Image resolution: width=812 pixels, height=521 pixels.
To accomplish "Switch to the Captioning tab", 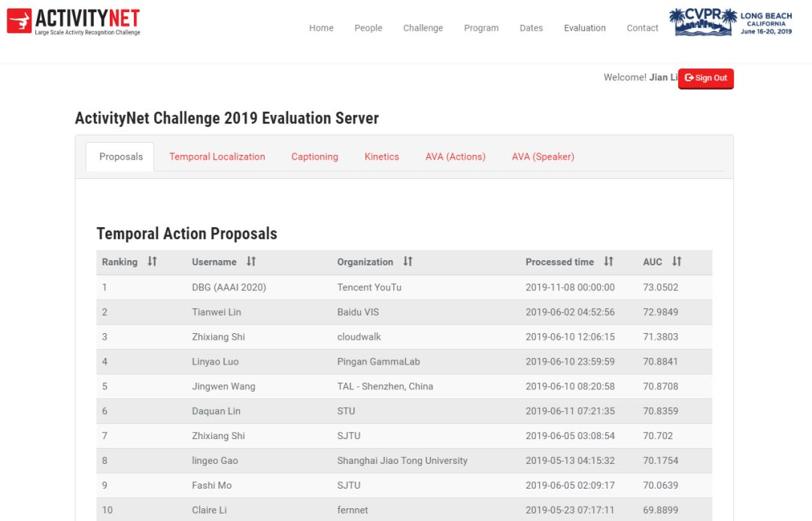I will 314,157.
